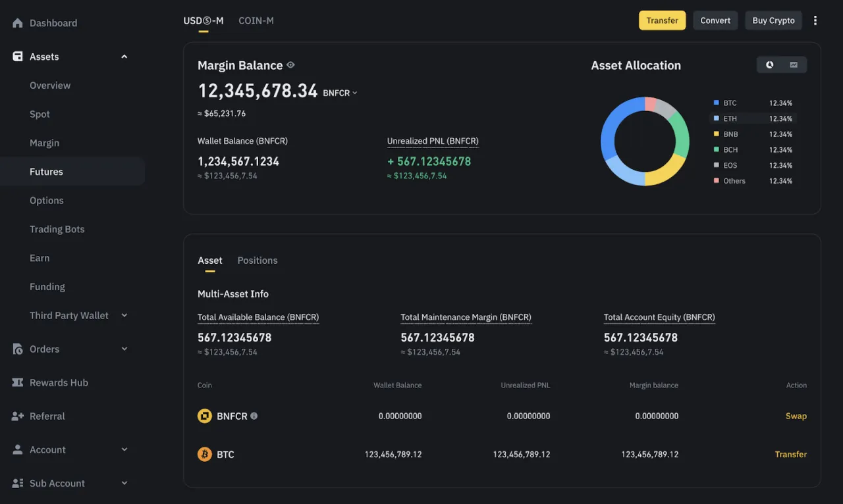The height and width of the screenshot is (504, 843).
Task: Open the three-dot overflow menu
Action: [815, 20]
